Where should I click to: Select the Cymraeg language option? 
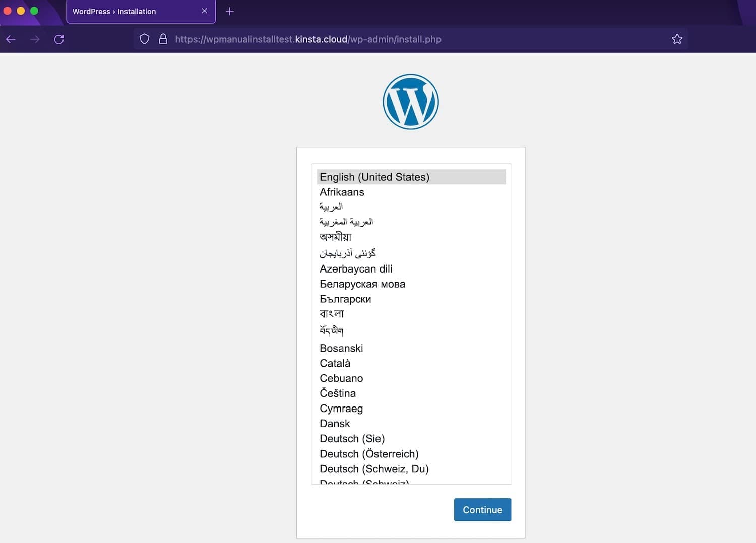pos(341,409)
